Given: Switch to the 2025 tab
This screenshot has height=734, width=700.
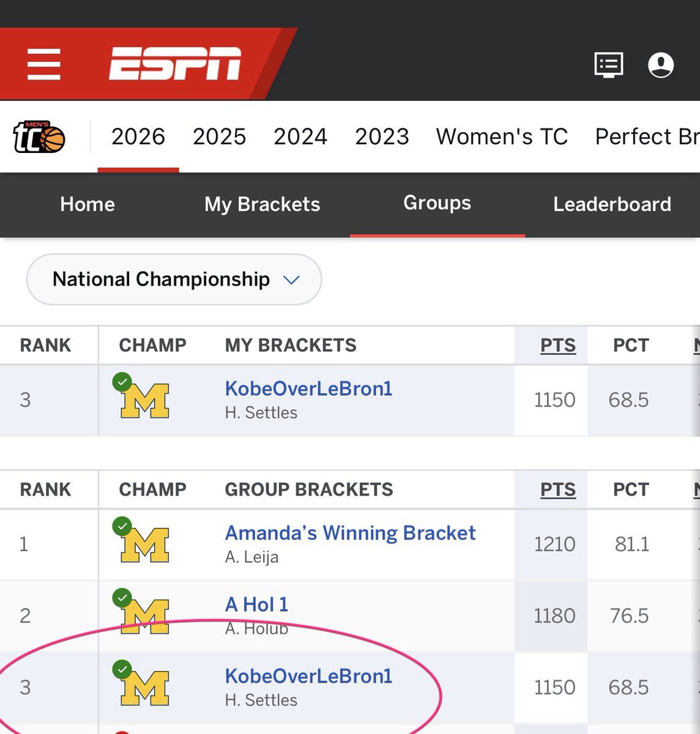Looking at the screenshot, I should coord(219,136).
